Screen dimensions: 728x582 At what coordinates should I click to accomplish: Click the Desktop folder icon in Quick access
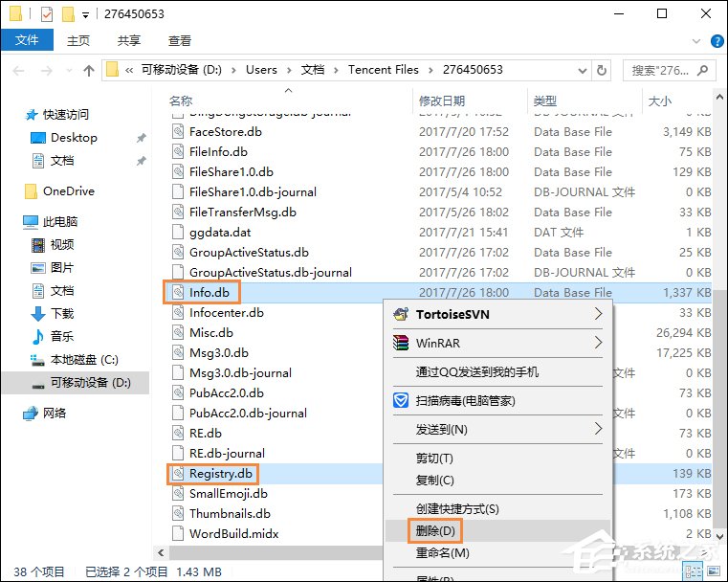(38, 138)
